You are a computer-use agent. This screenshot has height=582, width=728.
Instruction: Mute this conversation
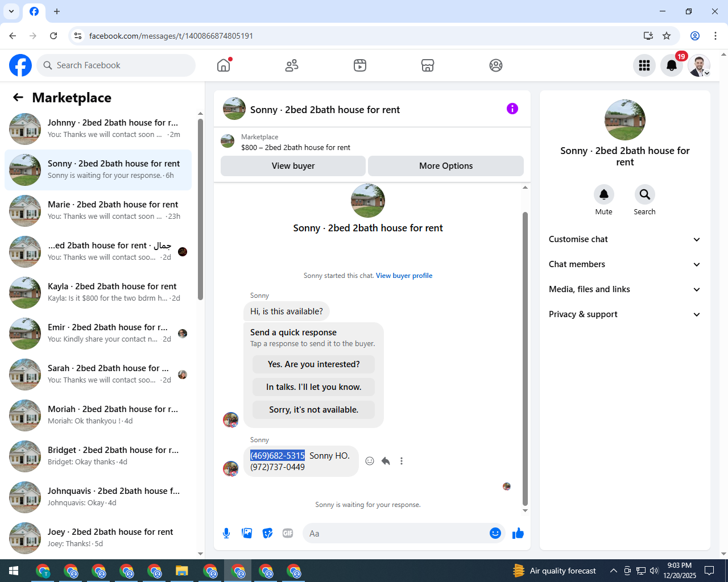(x=604, y=194)
